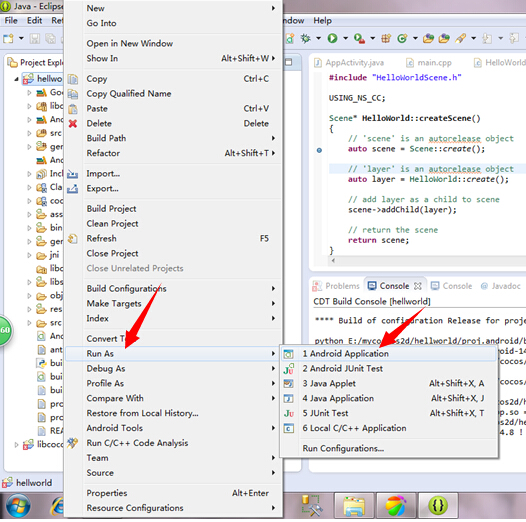
Task: Open Run Configurations... entry
Action: (x=389, y=449)
